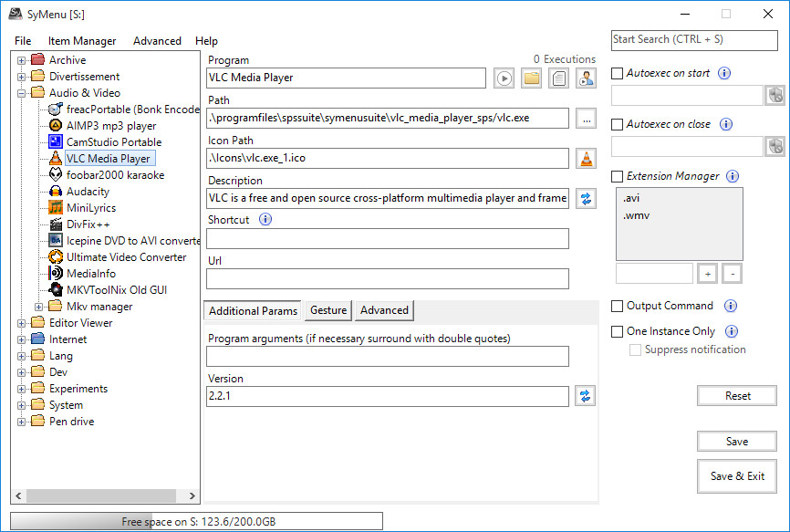
Task: Refresh the Version field with blue arrows
Action: [585, 396]
